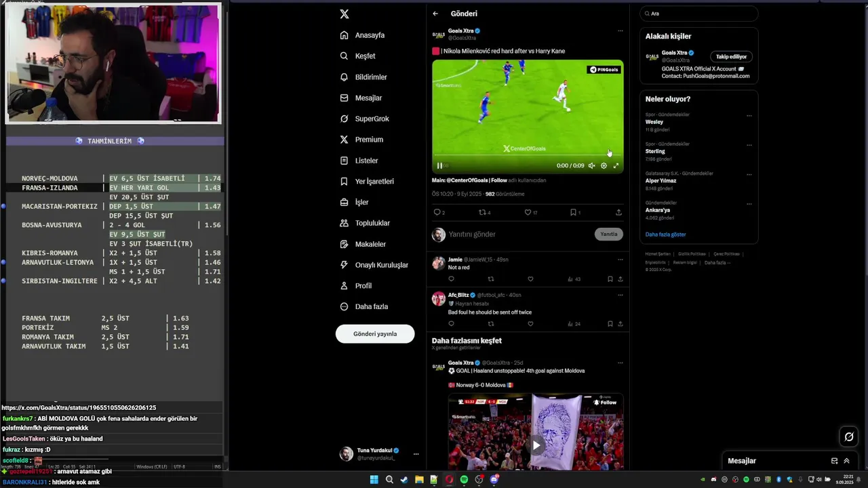
Task: Like Afc_Blitz's reply
Action: [530, 324]
